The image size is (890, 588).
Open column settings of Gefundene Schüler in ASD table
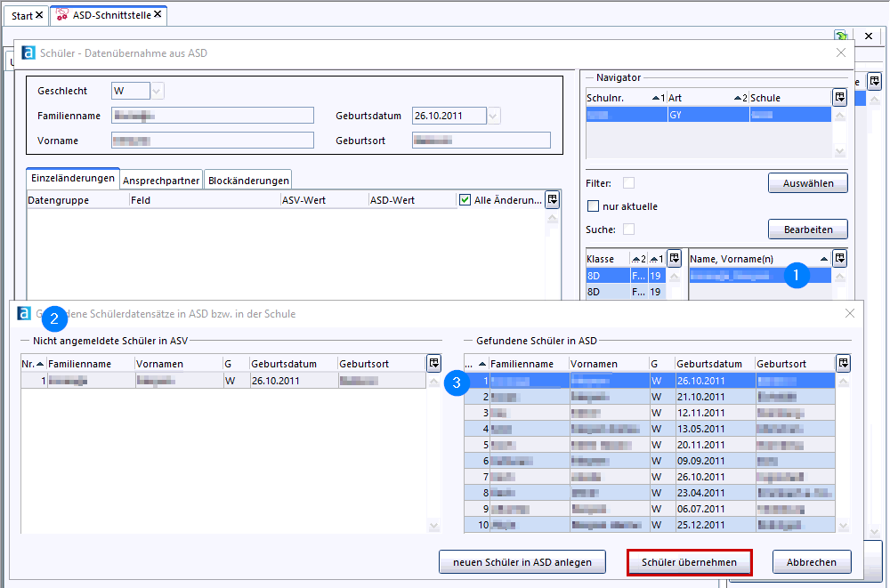842,363
